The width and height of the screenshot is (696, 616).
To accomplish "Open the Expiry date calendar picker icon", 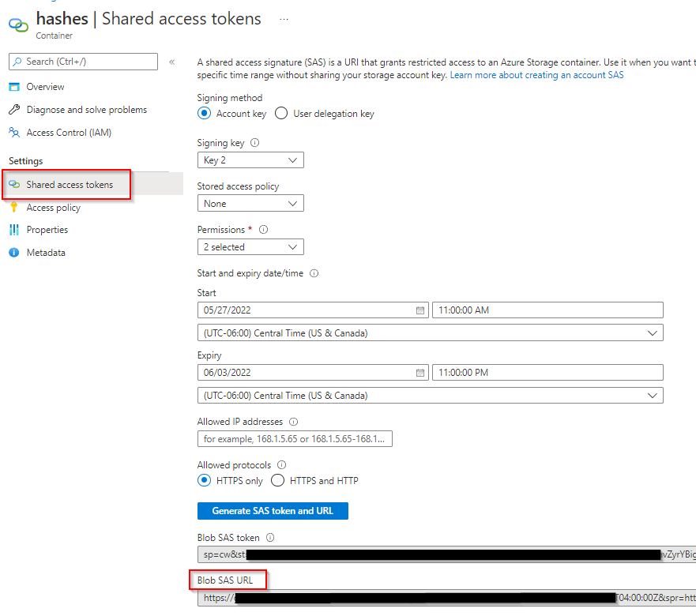I will (x=420, y=373).
